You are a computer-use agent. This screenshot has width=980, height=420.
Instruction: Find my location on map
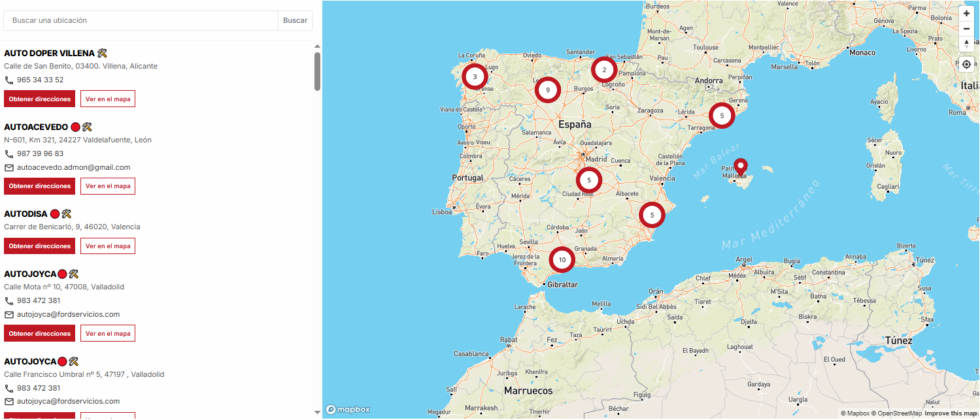pyautogui.click(x=966, y=64)
